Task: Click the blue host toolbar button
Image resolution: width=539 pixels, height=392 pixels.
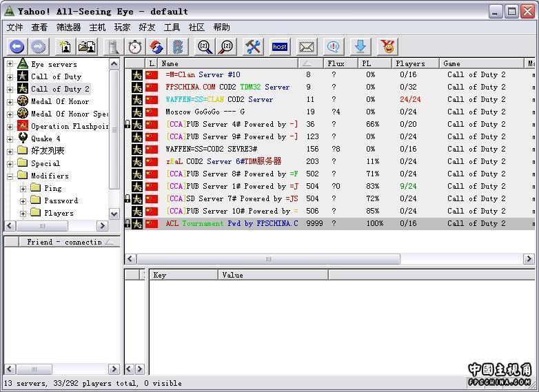Action: pos(279,47)
